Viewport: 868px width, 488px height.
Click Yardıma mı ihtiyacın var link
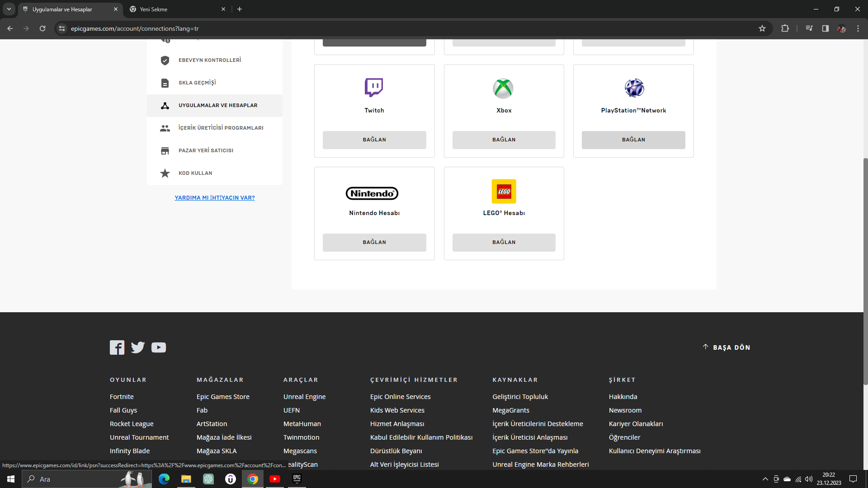click(x=215, y=198)
